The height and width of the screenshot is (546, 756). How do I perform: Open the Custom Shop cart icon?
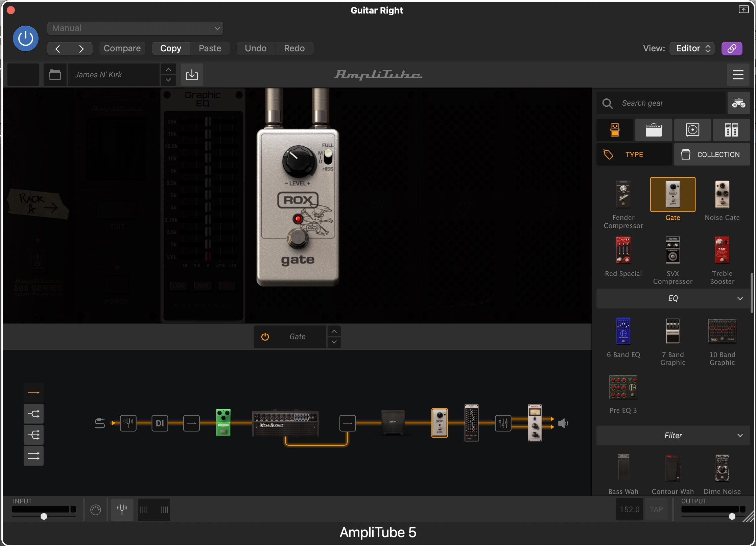click(x=739, y=103)
